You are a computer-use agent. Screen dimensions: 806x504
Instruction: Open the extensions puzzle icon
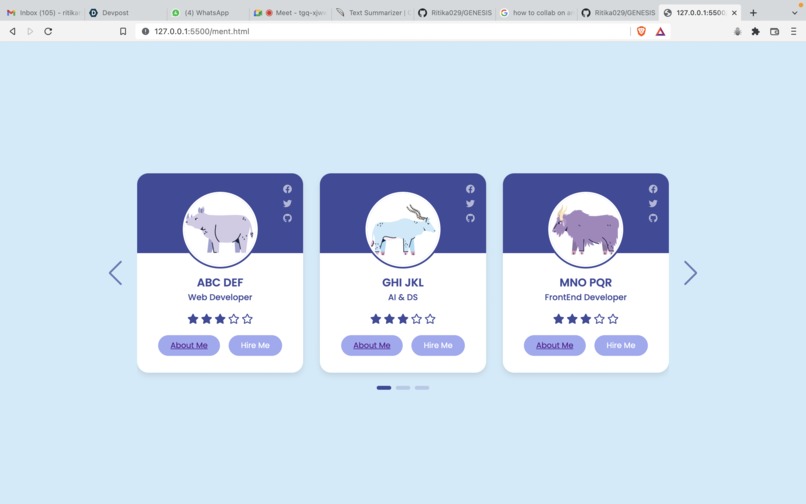(756, 31)
